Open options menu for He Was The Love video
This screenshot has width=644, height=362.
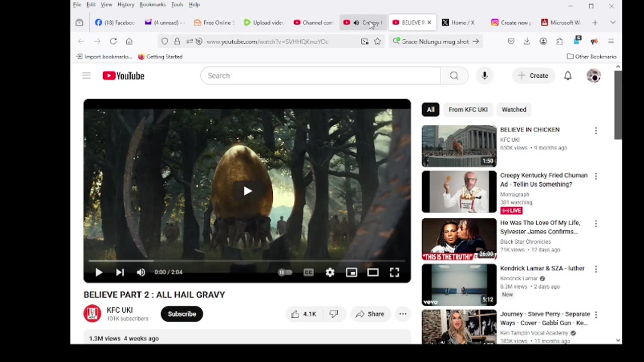(x=596, y=224)
